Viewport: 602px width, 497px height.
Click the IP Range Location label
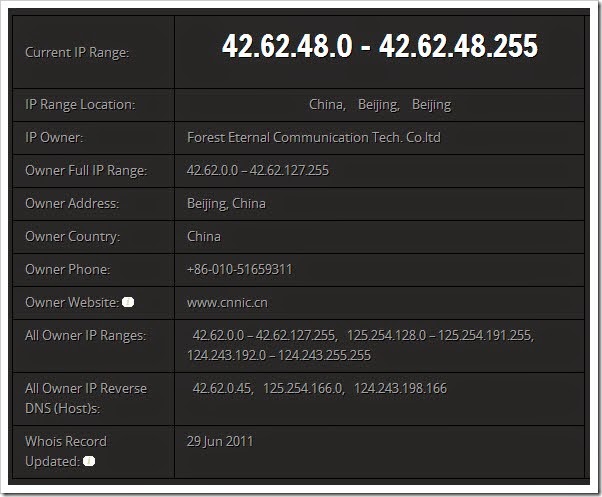click(80, 104)
